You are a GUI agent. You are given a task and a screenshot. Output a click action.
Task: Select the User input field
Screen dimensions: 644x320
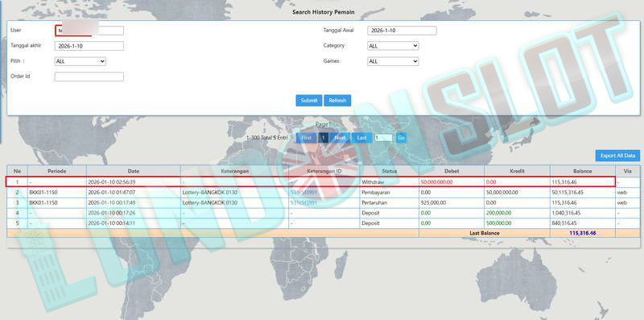click(x=89, y=31)
